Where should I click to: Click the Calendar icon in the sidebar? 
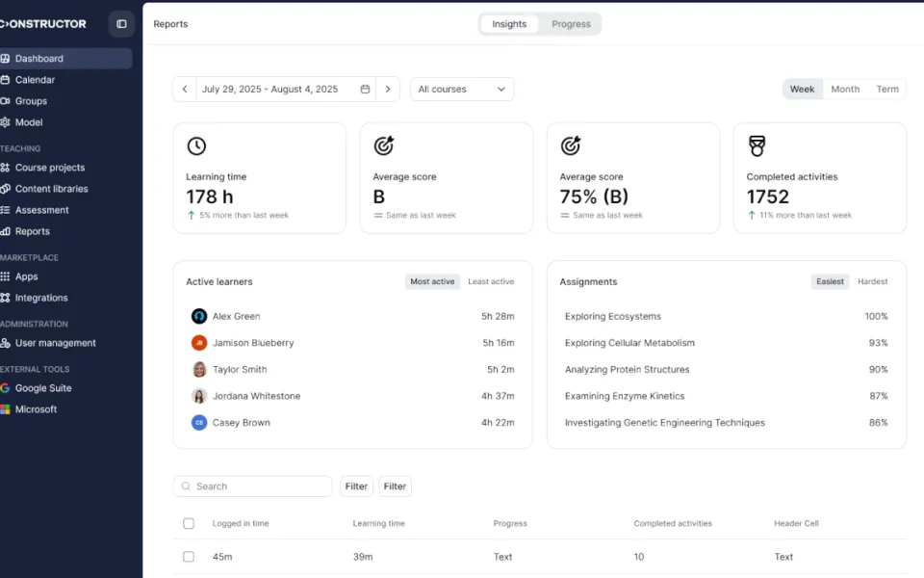tap(5, 80)
